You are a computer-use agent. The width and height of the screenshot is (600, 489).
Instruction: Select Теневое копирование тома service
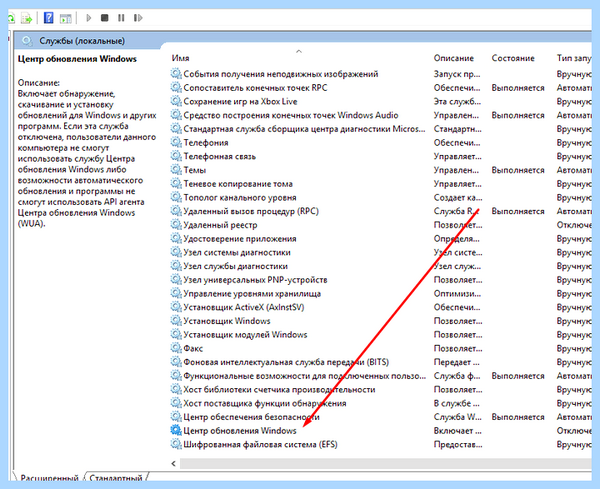coord(238,184)
